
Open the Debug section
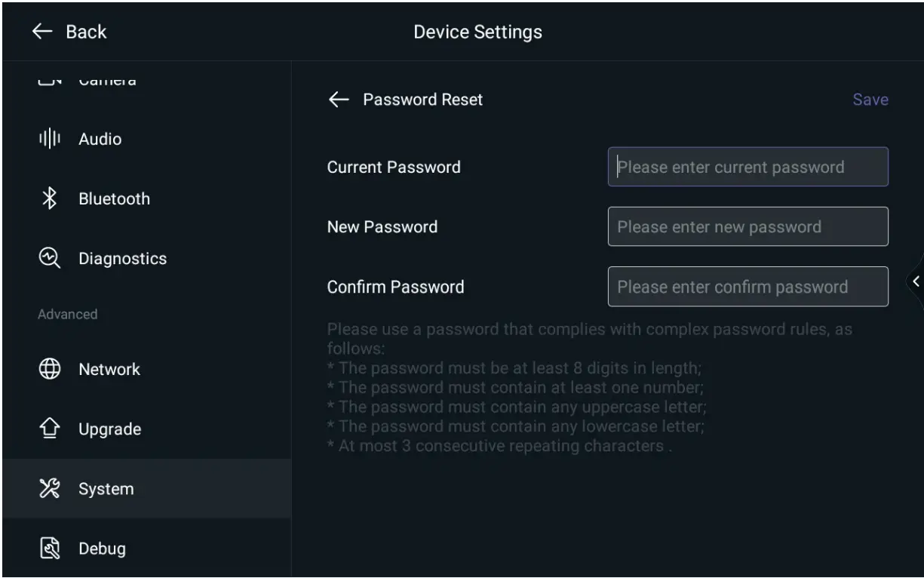[102, 549]
